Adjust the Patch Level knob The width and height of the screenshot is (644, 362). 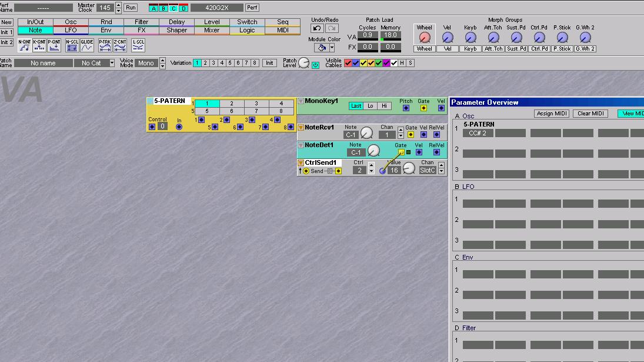pos(303,63)
